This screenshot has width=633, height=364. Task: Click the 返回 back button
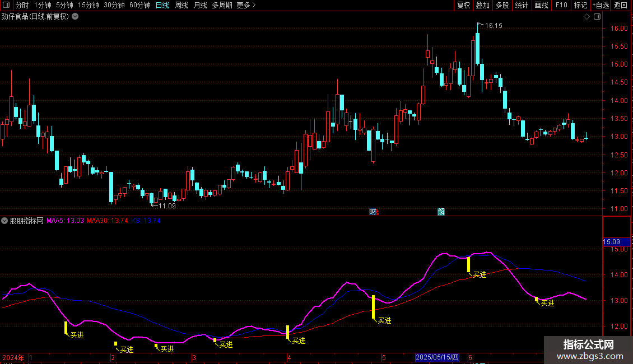click(x=621, y=5)
